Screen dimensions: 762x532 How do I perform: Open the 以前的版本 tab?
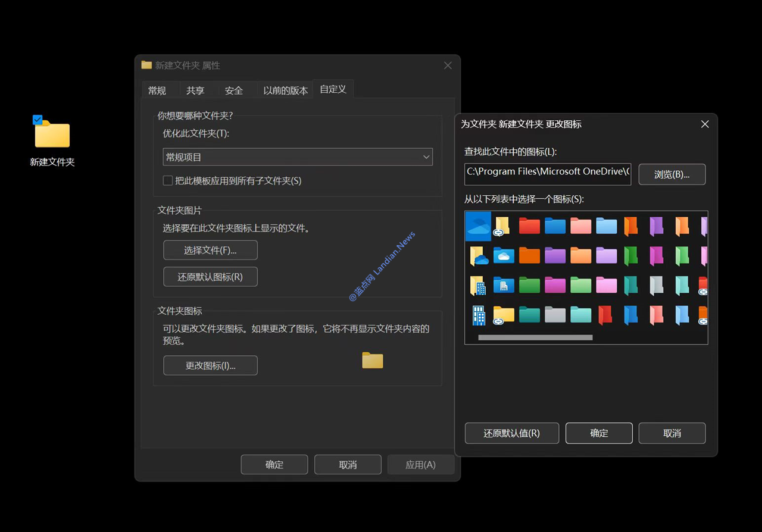[286, 90]
